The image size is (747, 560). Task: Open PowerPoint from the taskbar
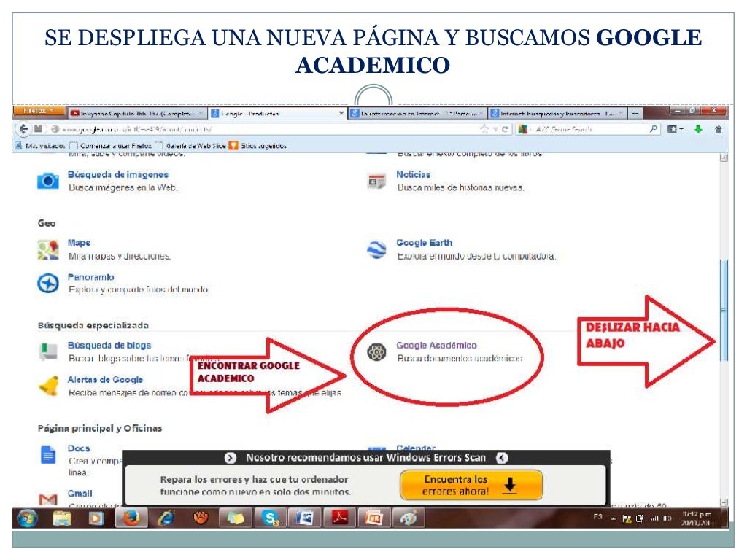[x=374, y=518]
